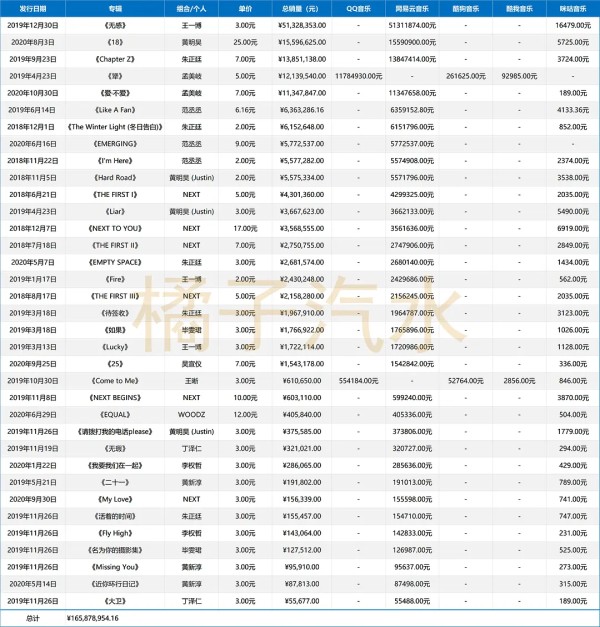
Task: Click release date 2020年6月29日
Action: coord(33,415)
